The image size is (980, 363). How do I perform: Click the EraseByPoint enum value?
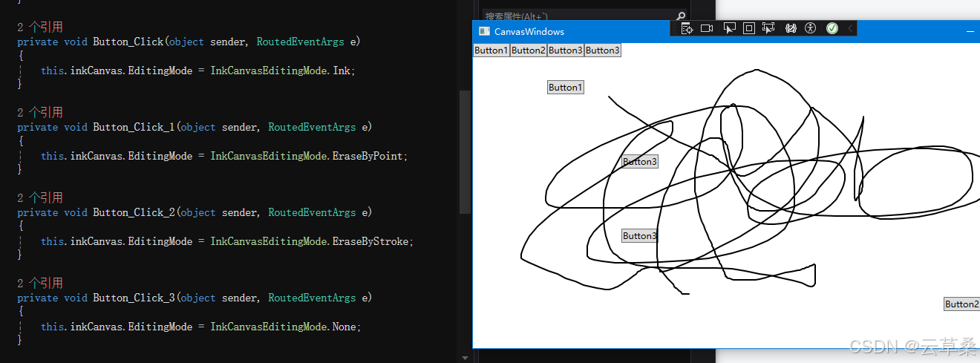pyautogui.click(x=368, y=156)
